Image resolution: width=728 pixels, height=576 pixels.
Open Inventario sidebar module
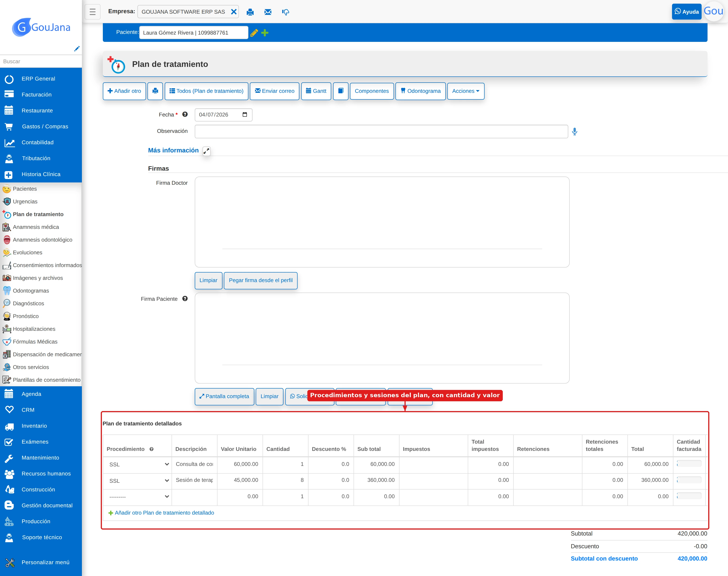pos(41,426)
